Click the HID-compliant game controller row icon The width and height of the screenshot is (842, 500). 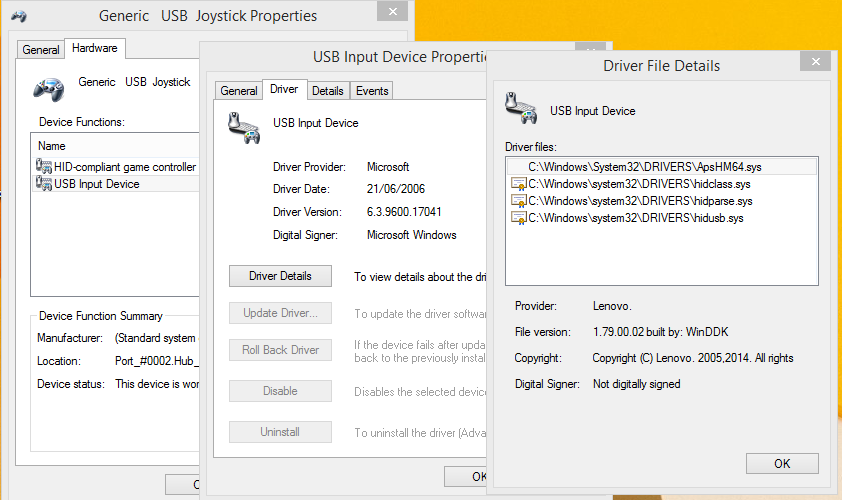43,166
